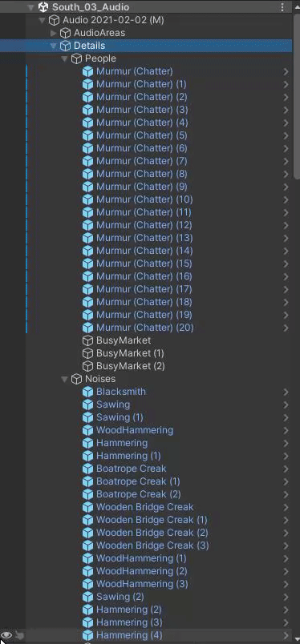
Task: Select Murmur (Chatter) (6)
Action: (x=141, y=148)
